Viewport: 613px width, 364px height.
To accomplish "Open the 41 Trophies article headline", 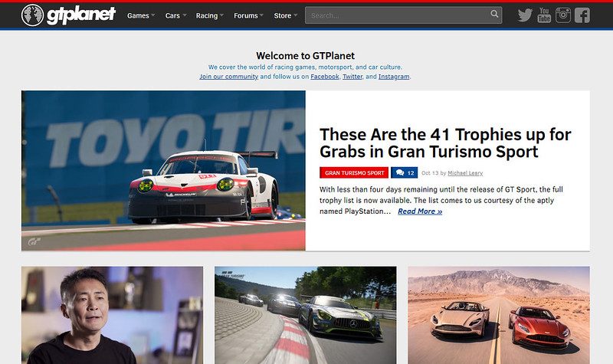I will tap(445, 143).
